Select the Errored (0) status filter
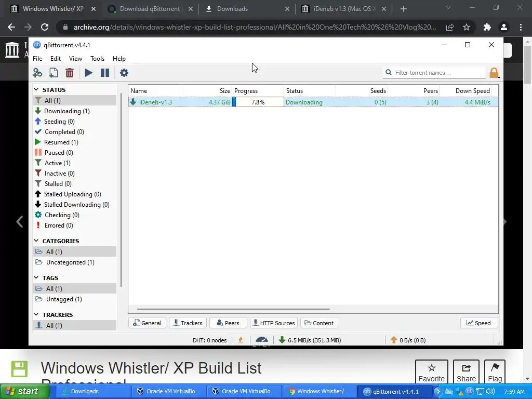 59,225
